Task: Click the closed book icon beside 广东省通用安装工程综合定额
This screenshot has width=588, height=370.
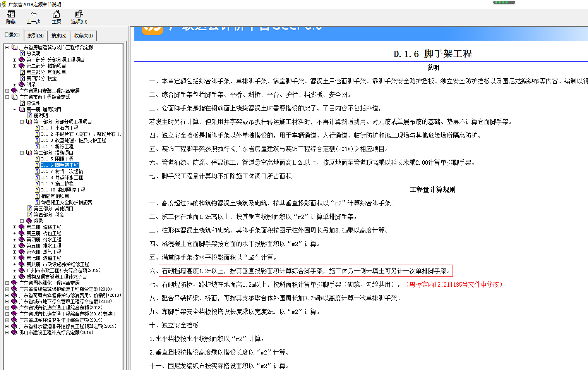Action: click(15, 91)
